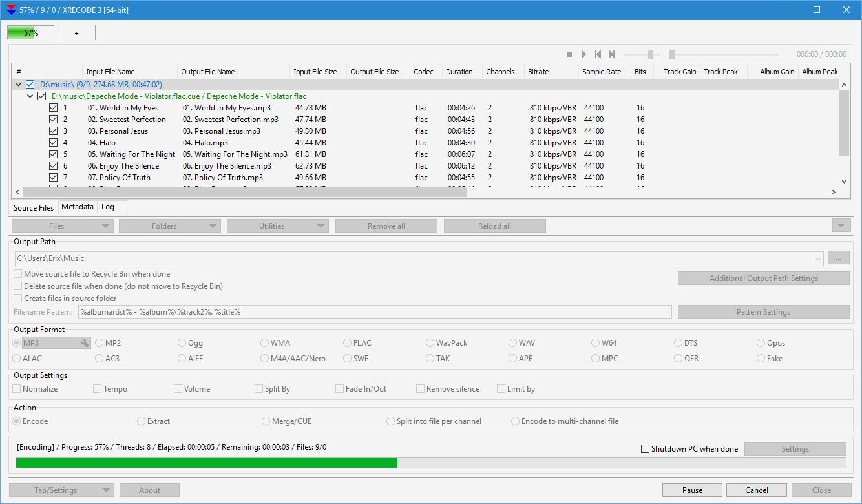Click the Play icon above the file list
The image size is (862, 504).
pos(583,54)
